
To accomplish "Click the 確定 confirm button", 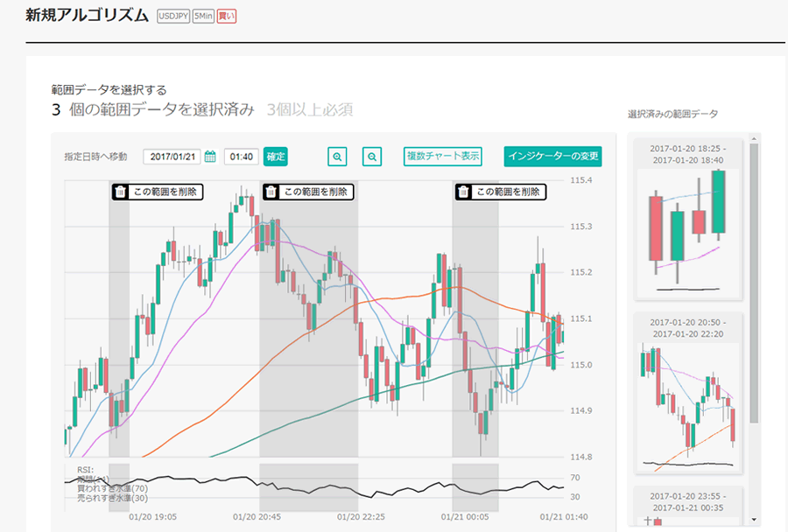I will [x=276, y=157].
